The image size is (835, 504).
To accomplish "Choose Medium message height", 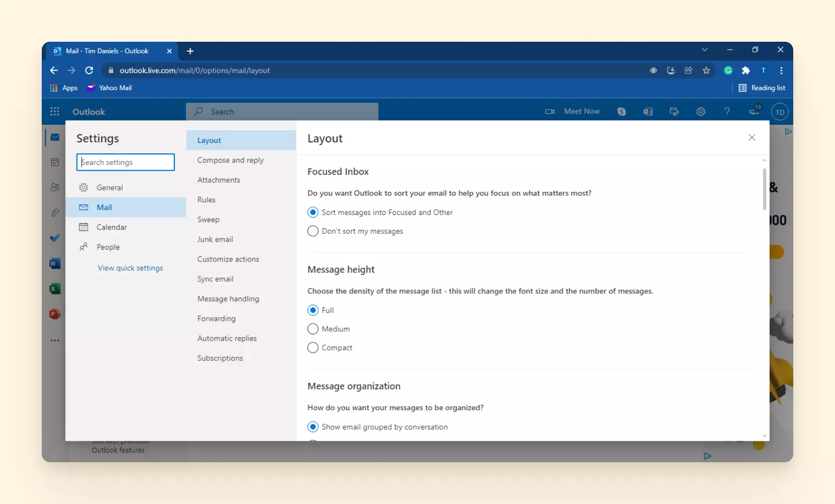I will (x=329, y=329).
